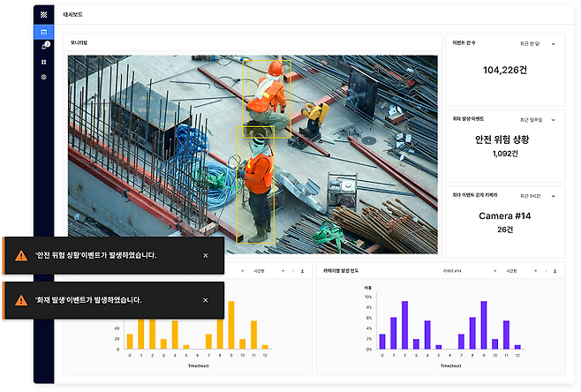The image size is (581, 392).
Task: Click warning icon on '안전 위험 상황' alert
Action: [20, 255]
